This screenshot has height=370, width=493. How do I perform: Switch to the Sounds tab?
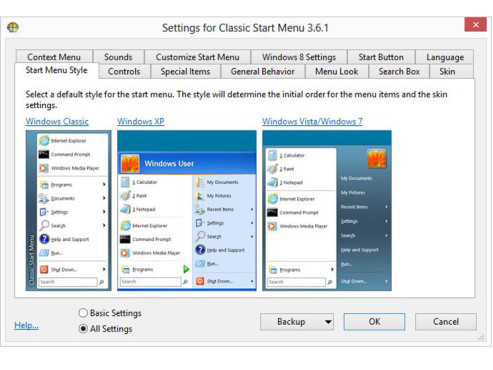tap(118, 57)
